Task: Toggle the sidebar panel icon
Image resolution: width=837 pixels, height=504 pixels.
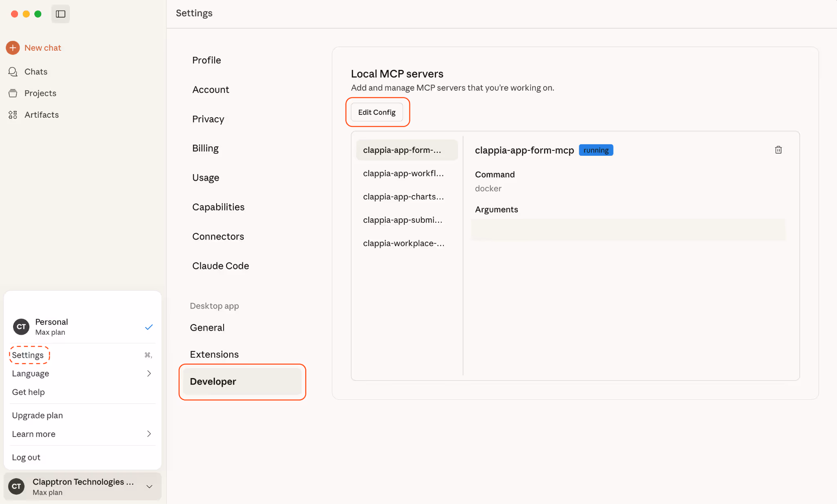Action: [x=60, y=13]
